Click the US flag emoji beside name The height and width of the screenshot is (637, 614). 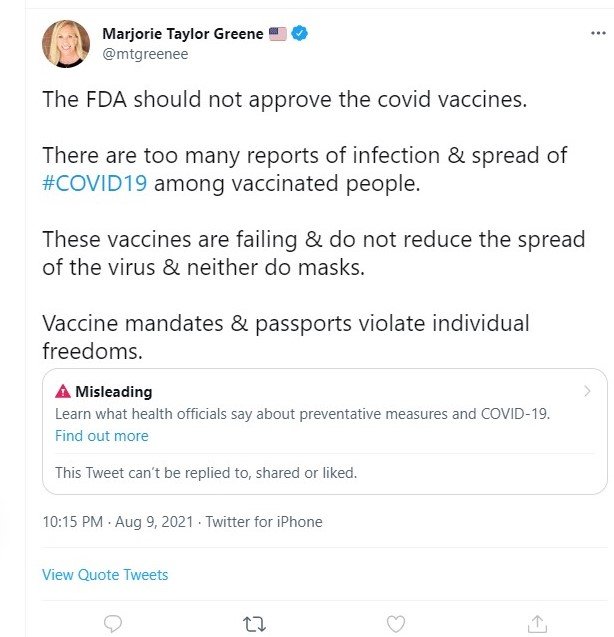coord(278,34)
